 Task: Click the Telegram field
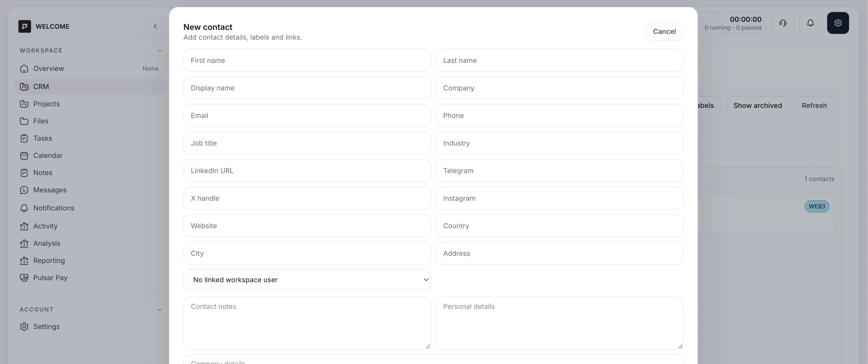click(559, 171)
